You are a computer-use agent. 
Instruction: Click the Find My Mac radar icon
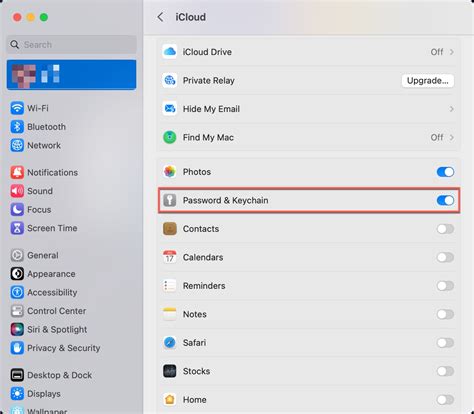click(170, 137)
